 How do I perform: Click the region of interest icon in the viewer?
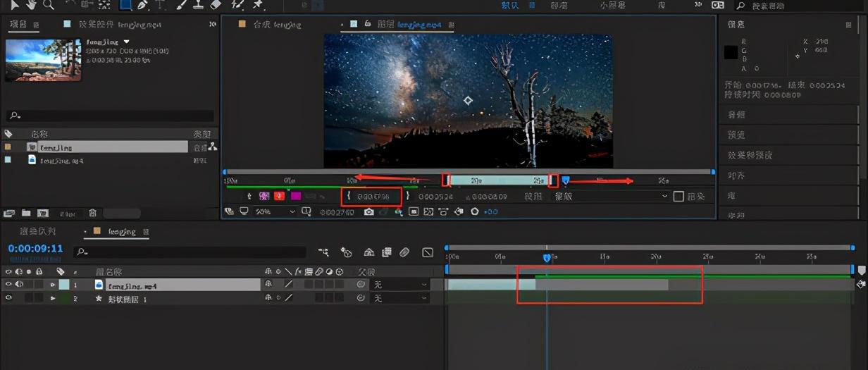pos(414,211)
